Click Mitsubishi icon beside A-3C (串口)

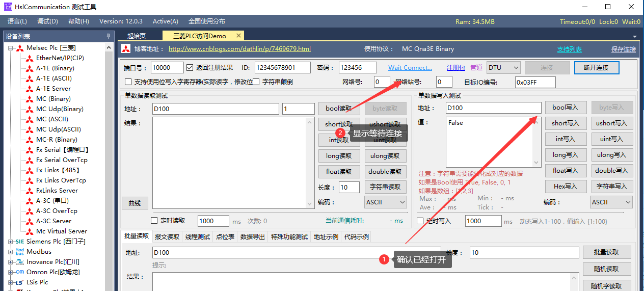[x=30, y=201]
